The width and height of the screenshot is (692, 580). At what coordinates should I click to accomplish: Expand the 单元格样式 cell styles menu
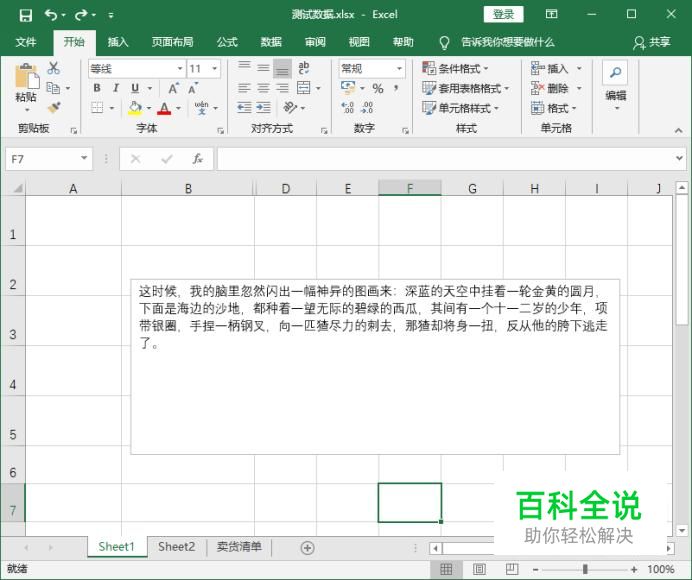pyautogui.click(x=460, y=108)
